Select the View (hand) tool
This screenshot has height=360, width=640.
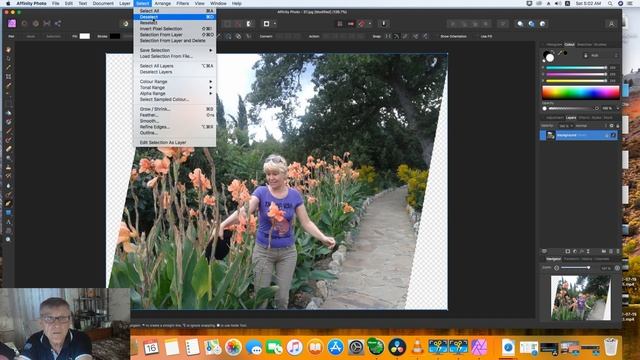point(8,50)
